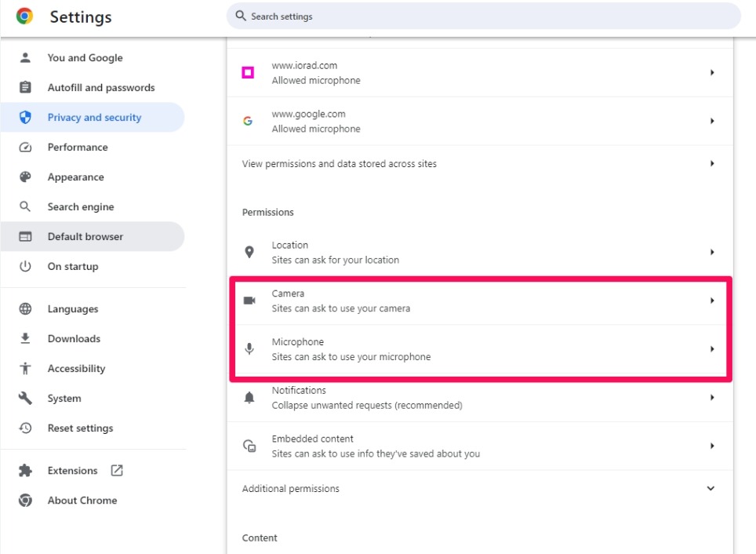
Task: Click the Microphone icon
Action: point(249,348)
